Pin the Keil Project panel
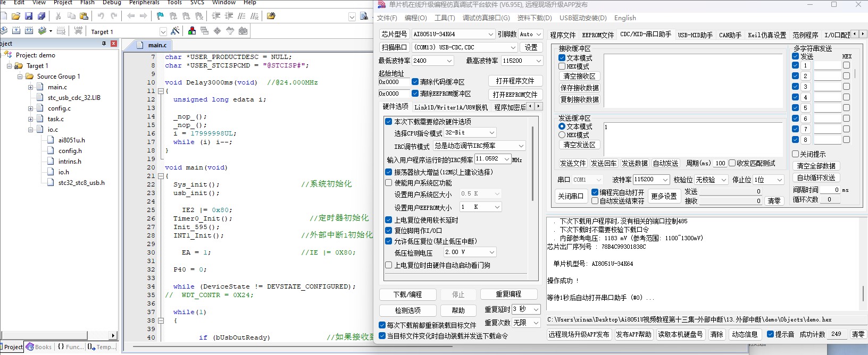This screenshot has width=868, height=355. click(x=104, y=44)
